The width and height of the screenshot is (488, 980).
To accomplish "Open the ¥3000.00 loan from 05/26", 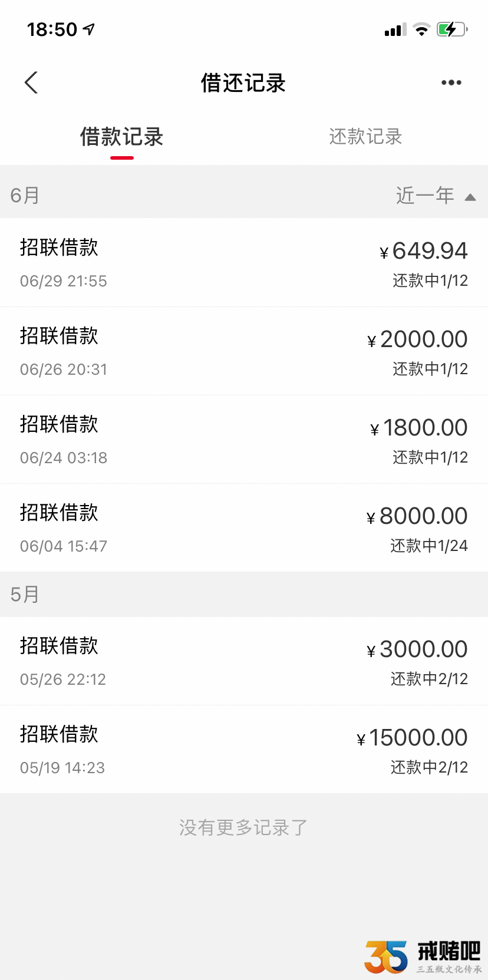I will [244, 661].
